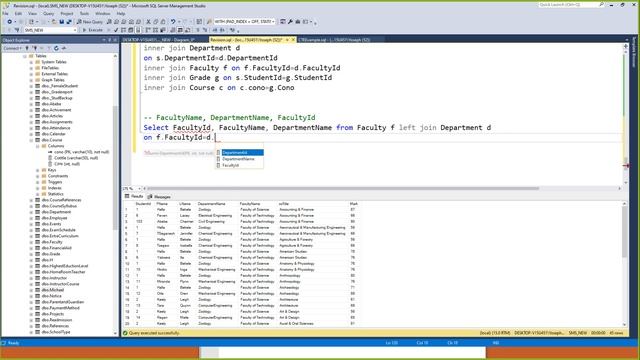Expand the dbo.Department table node
The height and width of the screenshot is (360, 640).
click(31, 212)
